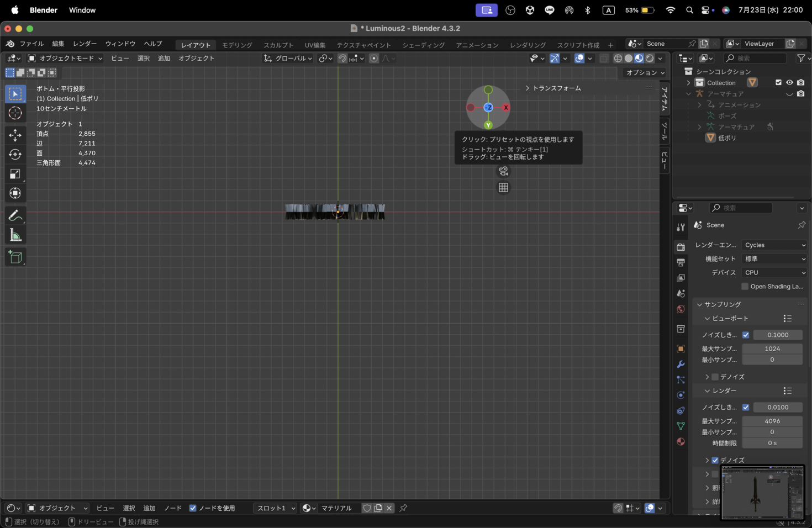
Task: Open the World properties tab
Action: [x=681, y=309]
